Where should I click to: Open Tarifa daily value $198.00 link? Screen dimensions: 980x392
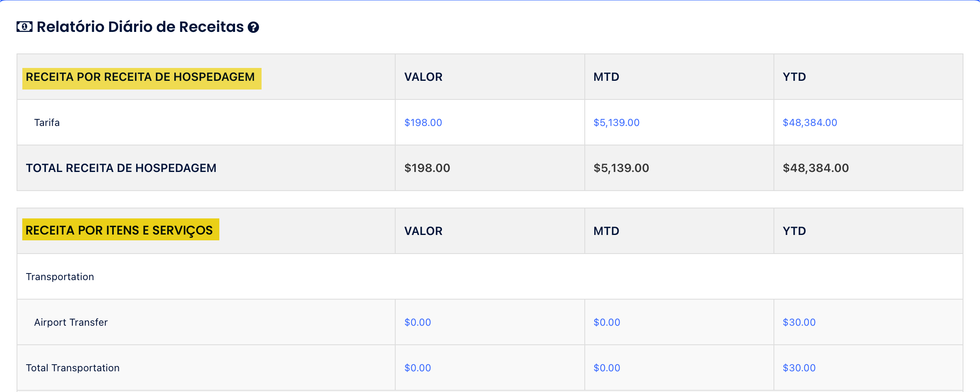[x=423, y=123]
